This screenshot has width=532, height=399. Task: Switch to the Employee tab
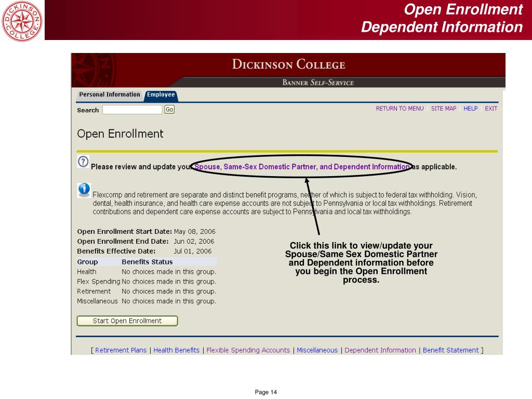click(161, 95)
